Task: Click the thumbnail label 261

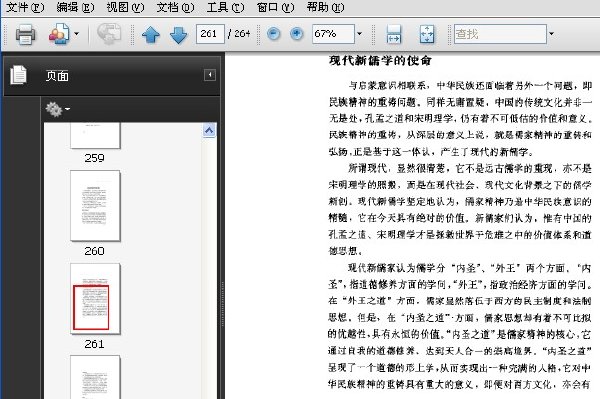Action: click(x=95, y=344)
